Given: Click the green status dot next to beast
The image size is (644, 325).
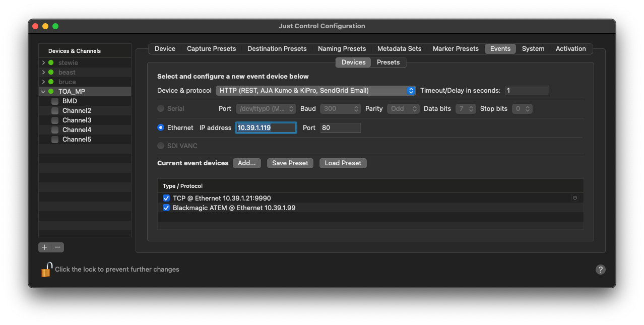Looking at the screenshot, I should click(x=51, y=73).
